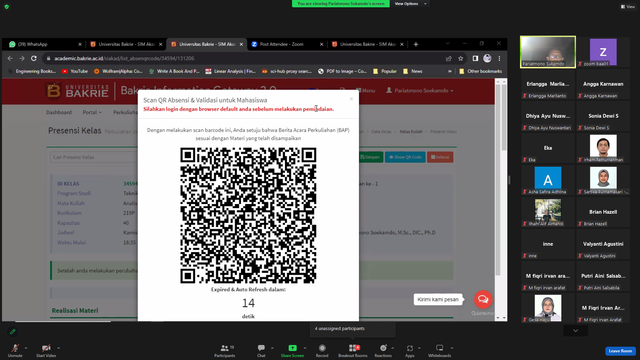Unmute the microphone in Zoom toolbar
640x360 pixels.
[15, 350]
